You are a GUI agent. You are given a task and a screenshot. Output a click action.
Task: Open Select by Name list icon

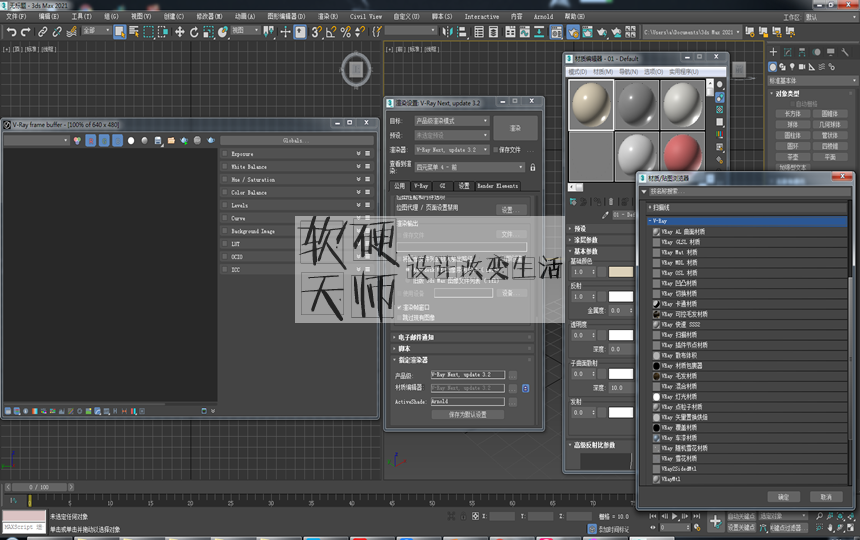click(x=134, y=32)
